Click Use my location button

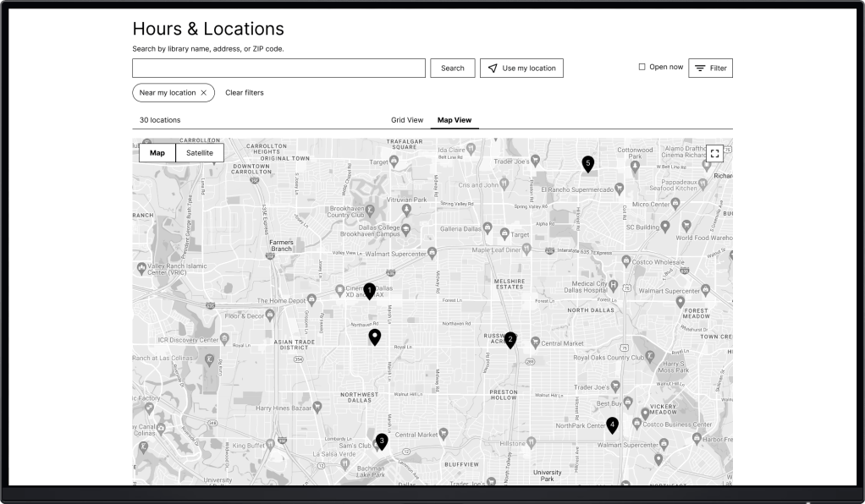click(521, 68)
